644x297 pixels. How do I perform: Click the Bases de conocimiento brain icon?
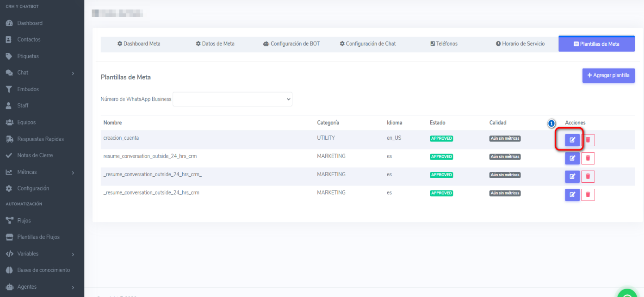(8, 270)
